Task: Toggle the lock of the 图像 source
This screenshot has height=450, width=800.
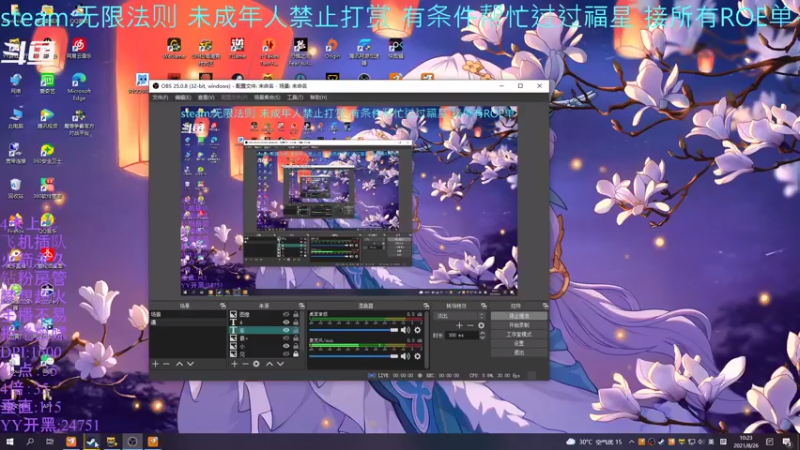Action: pos(295,315)
